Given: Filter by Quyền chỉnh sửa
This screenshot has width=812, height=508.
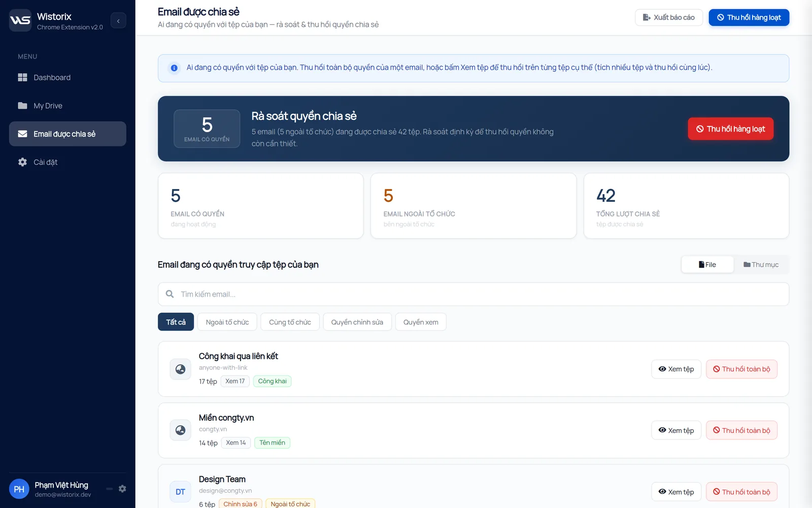Looking at the screenshot, I should [357, 322].
